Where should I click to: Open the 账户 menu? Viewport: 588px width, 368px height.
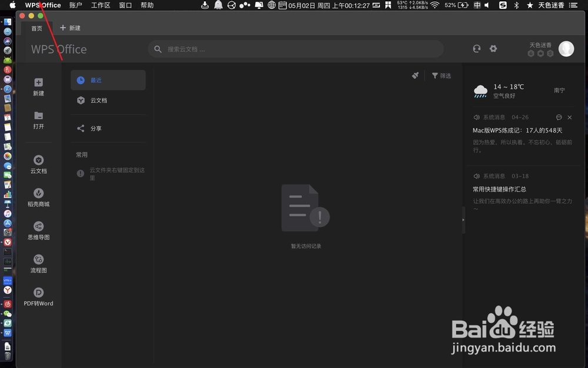click(x=76, y=5)
